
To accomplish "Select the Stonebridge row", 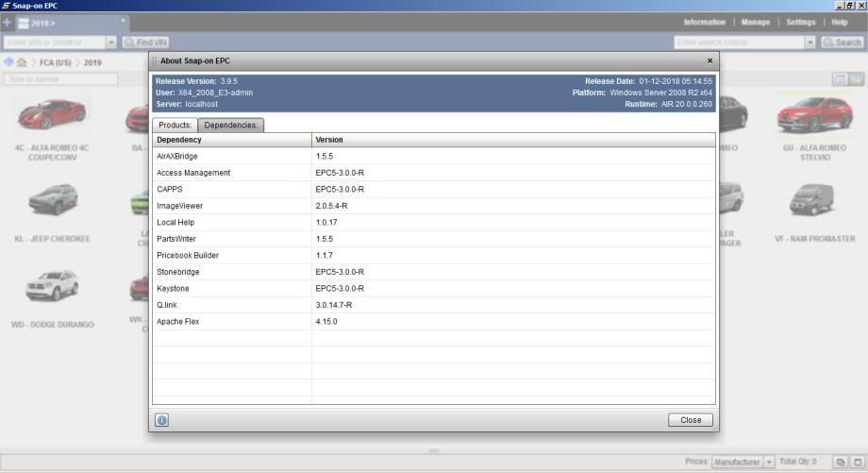I will [x=434, y=272].
